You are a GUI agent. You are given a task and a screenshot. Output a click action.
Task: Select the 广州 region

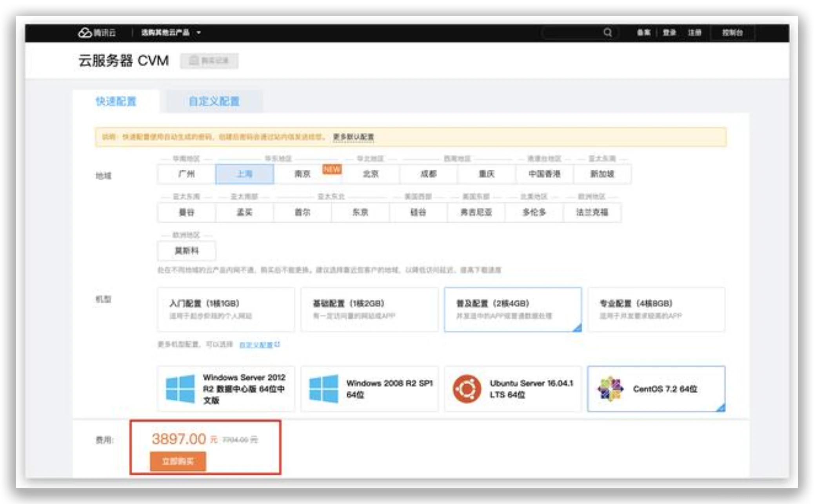point(187,174)
